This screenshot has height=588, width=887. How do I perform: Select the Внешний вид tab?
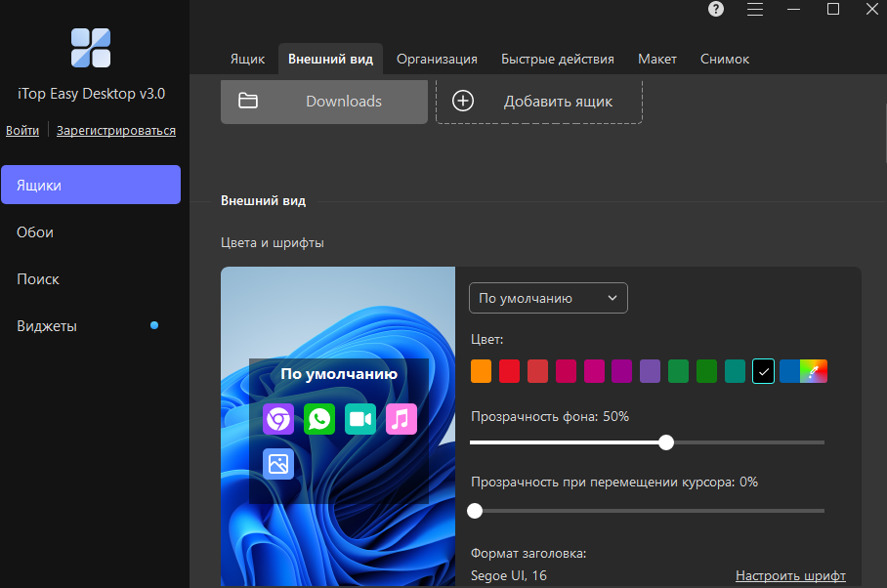[x=330, y=59]
